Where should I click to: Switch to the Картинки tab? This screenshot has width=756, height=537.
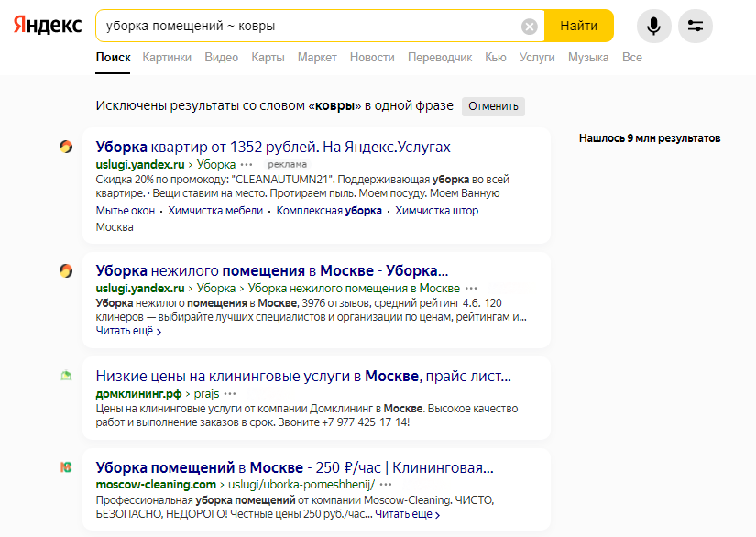(x=167, y=58)
